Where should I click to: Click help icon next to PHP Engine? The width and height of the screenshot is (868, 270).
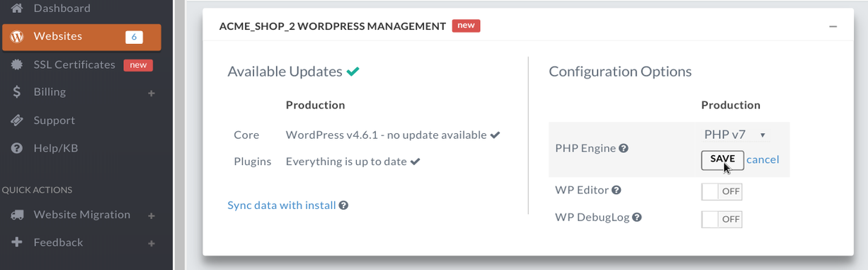tap(624, 149)
